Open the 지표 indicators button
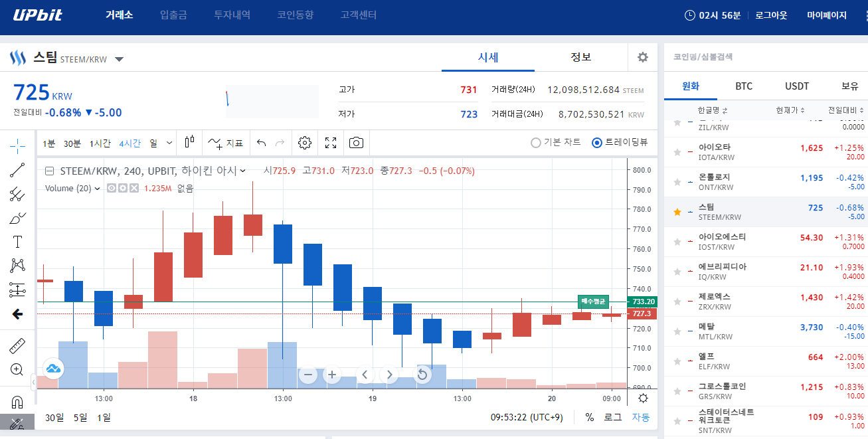The width and height of the screenshot is (868, 439). (225, 143)
